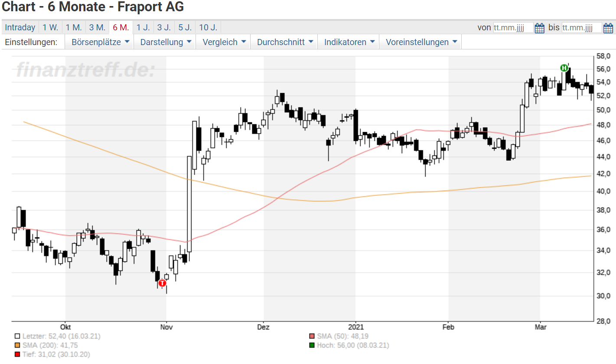Open the Voreinstellungen dropdown

point(420,42)
